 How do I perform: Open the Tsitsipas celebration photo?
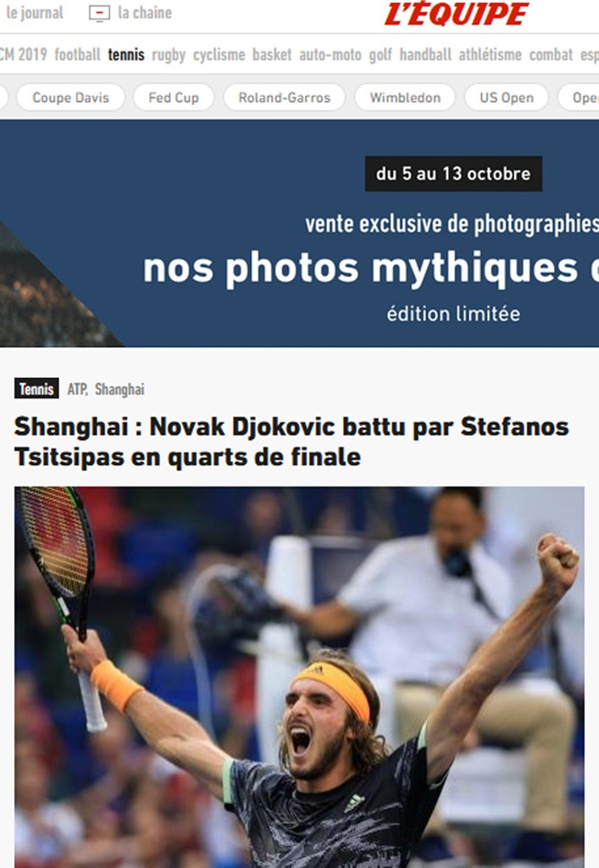[x=299, y=676]
